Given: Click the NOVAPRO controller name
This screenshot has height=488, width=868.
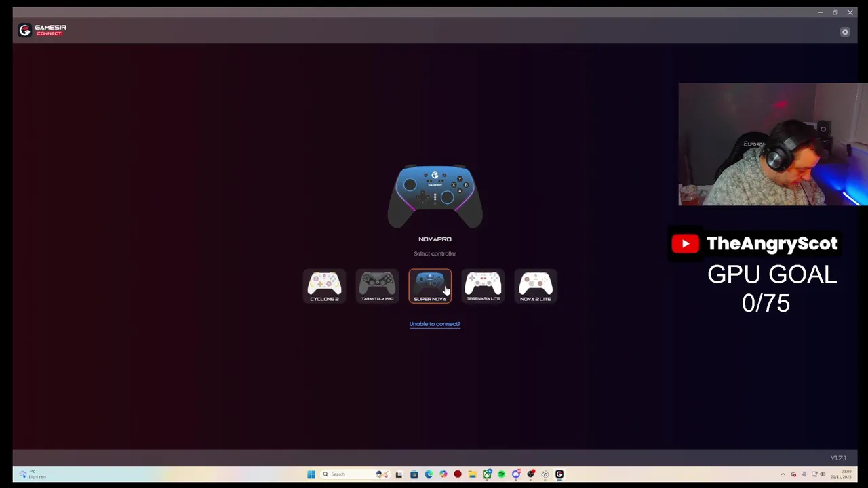Looking at the screenshot, I should [x=435, y=239].
